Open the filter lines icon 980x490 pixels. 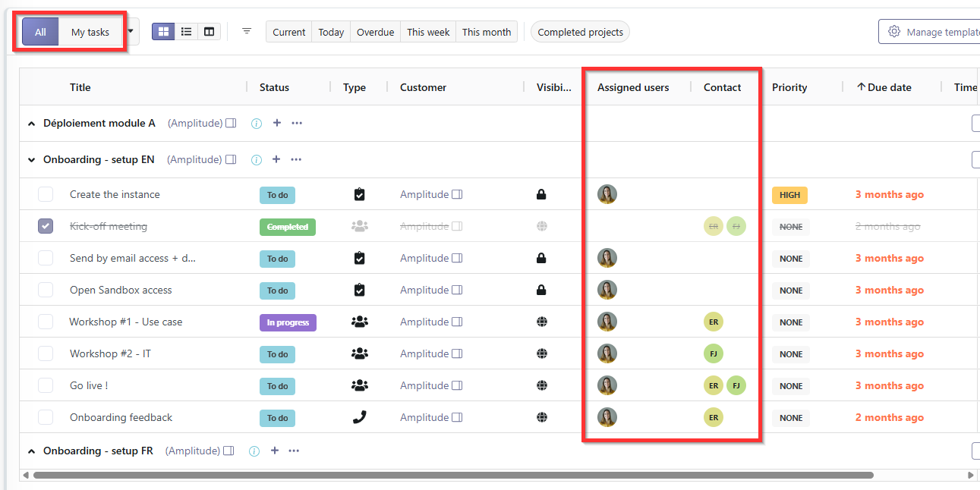point(247,32)
